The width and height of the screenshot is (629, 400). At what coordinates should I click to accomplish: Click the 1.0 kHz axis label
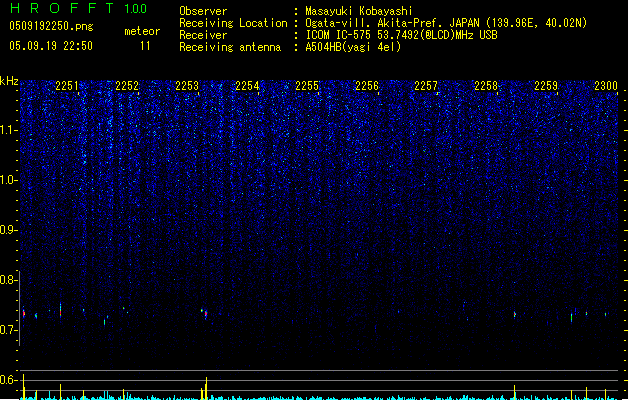[9, 180]
